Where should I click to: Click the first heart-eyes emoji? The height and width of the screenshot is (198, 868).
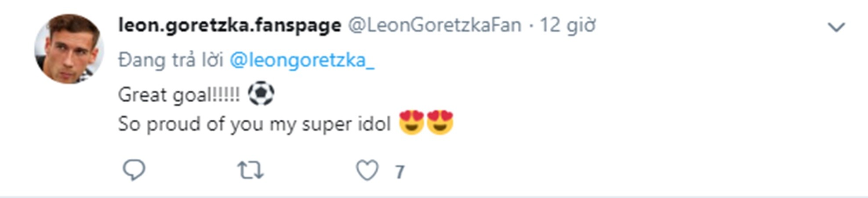[411, 123]
